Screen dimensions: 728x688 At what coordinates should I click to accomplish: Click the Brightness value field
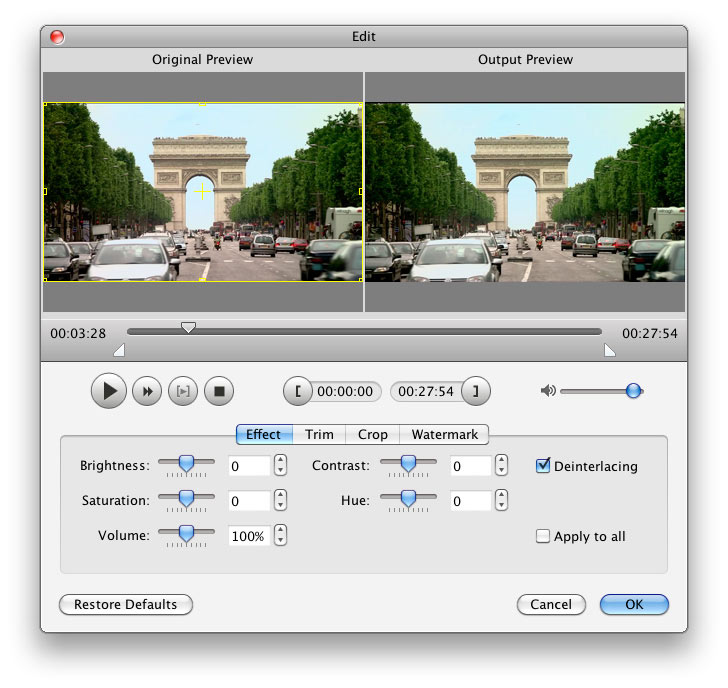pyautogui.click(x=249, y=466)
